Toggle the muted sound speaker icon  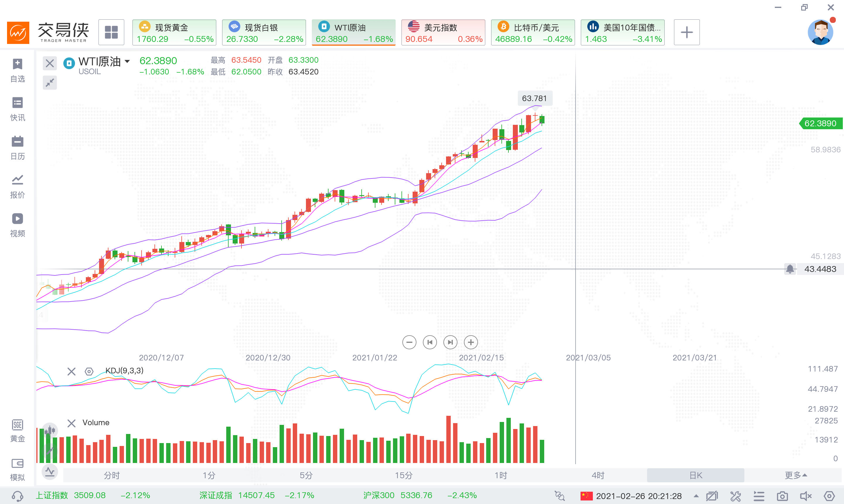pos(806,496)
